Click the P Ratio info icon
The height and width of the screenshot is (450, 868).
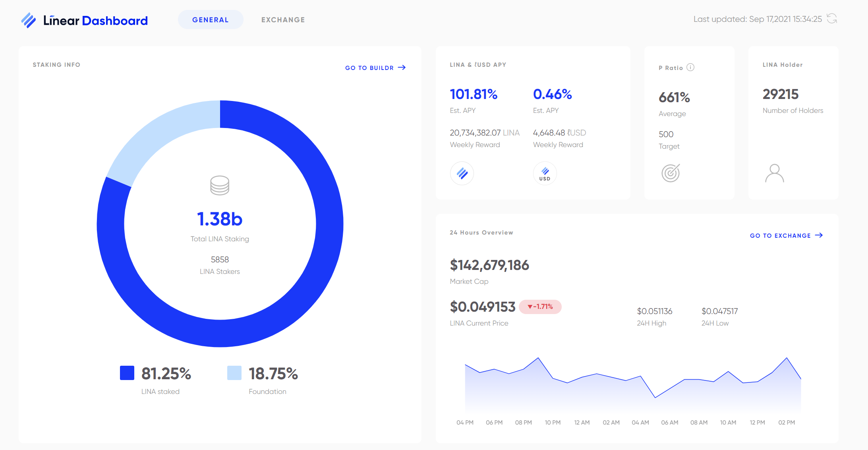tap(690, 67)
